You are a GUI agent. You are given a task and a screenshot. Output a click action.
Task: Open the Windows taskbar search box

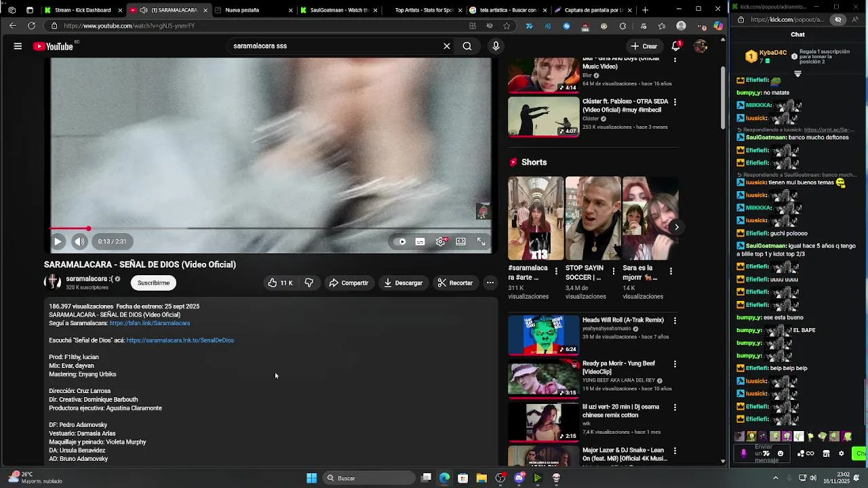pyautogui.click(x=368, y=478)
